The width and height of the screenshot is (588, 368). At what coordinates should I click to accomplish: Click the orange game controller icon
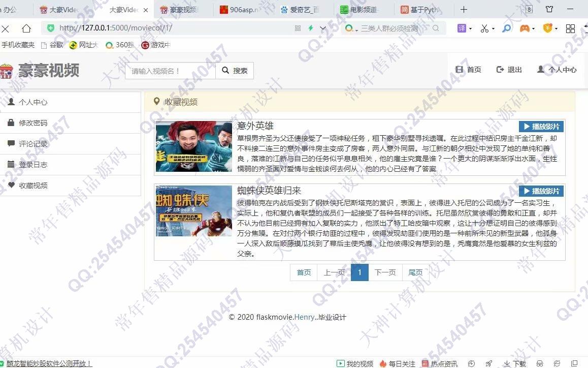(524, 28)
